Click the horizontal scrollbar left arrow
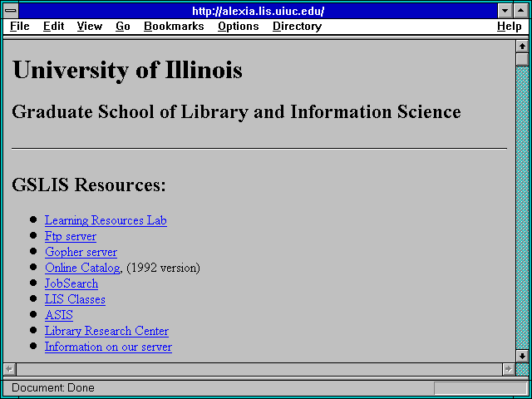 pos(9,369)
